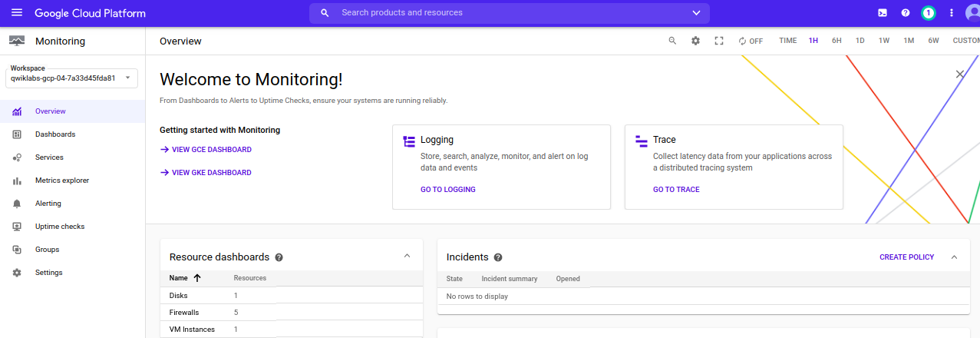
Task: Open the Overview toolbar settings gear
Action: click(695, 41)
